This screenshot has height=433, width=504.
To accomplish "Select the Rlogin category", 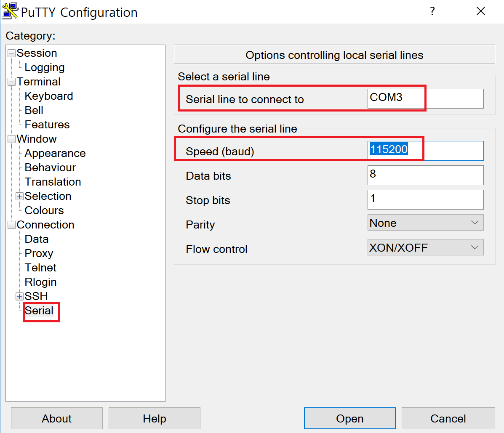I will pos(40,282).
